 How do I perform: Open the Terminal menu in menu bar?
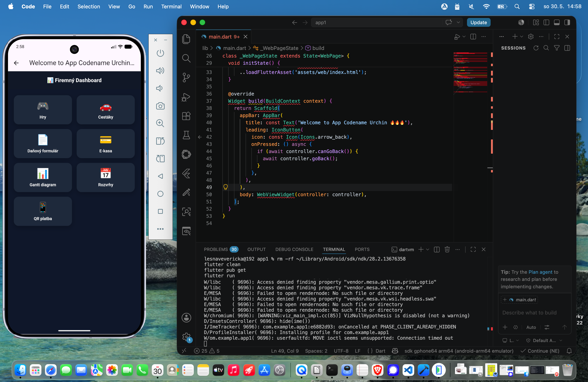coord(171,6)
